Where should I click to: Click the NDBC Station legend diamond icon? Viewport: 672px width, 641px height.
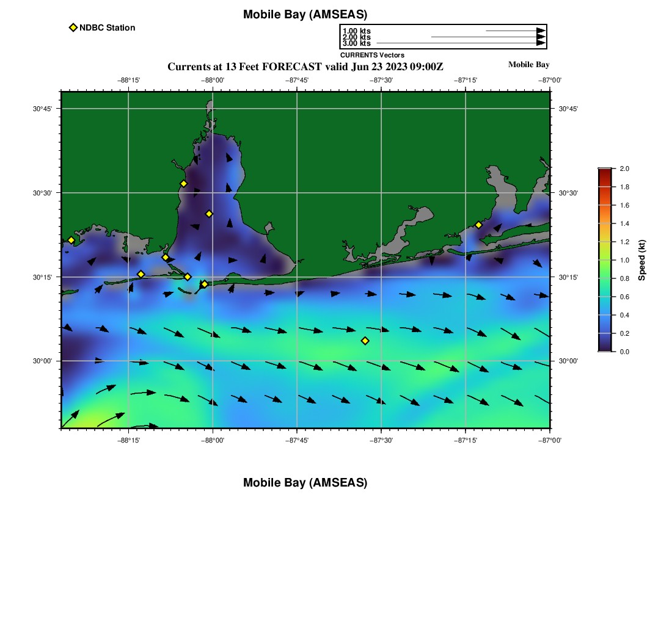coord(73,27)
